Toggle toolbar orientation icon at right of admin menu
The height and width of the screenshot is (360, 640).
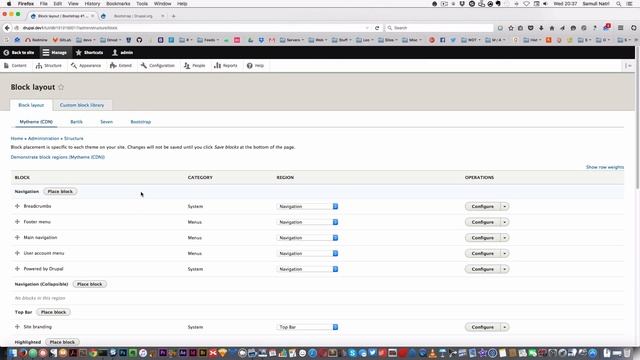628,66
